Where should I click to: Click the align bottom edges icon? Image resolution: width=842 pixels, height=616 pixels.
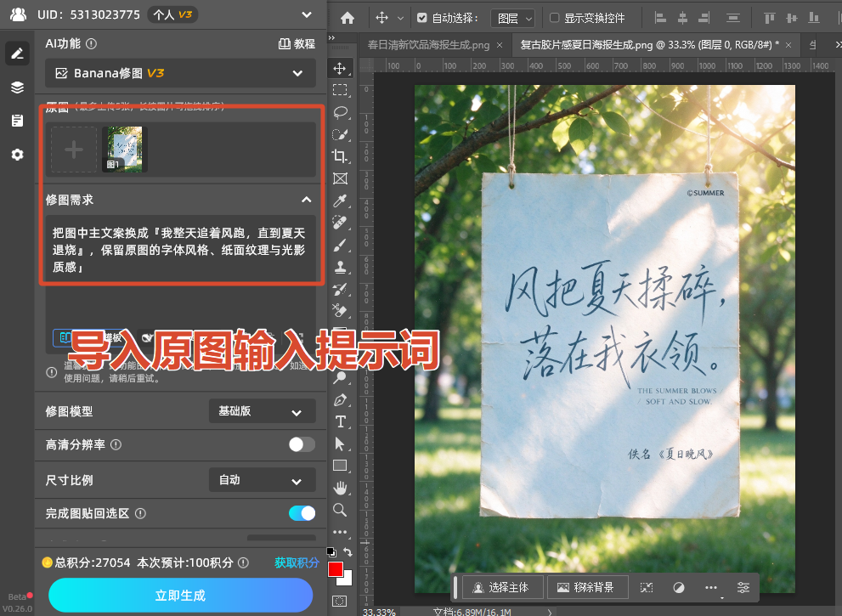coord(814,18)
